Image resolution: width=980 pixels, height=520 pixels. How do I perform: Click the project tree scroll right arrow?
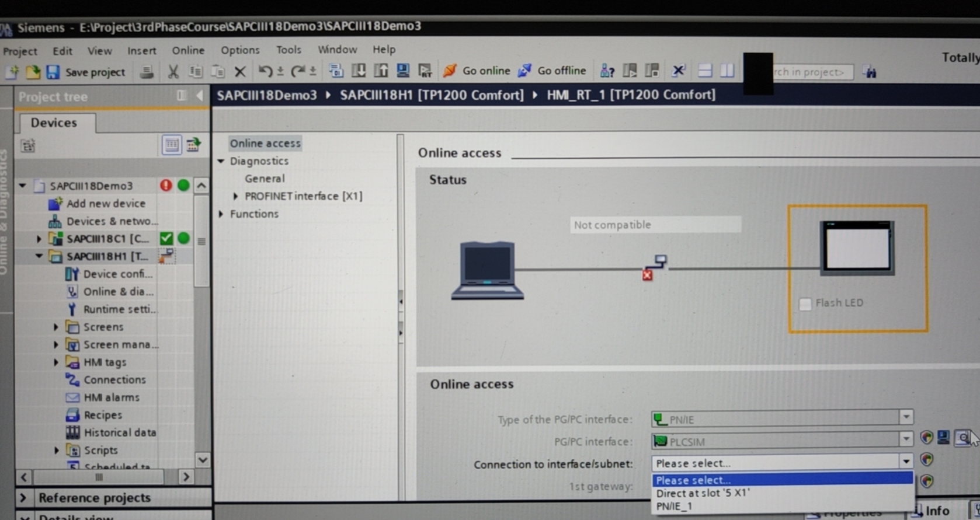point(186,477)
